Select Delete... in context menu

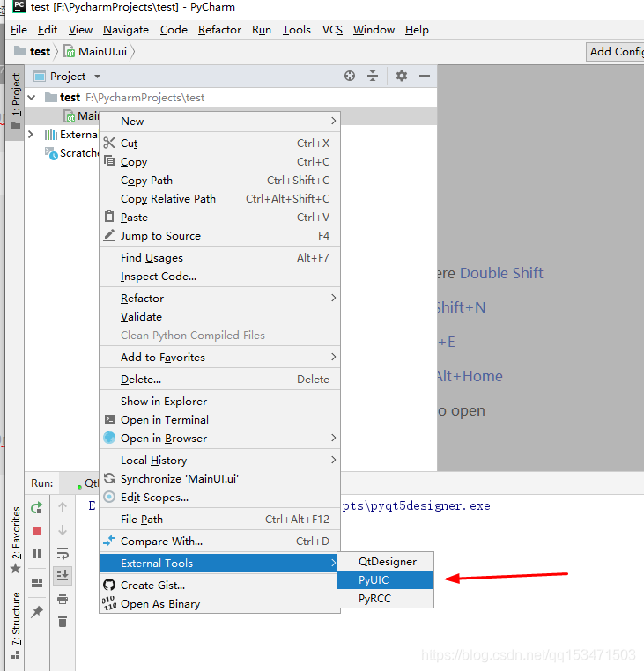(x=219, y=380)
